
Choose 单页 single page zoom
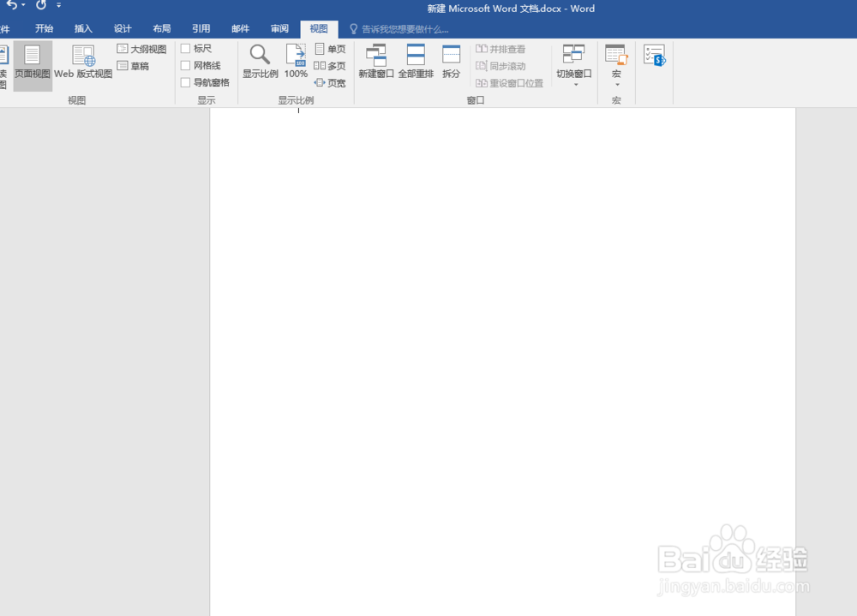[x=330, y=49]
